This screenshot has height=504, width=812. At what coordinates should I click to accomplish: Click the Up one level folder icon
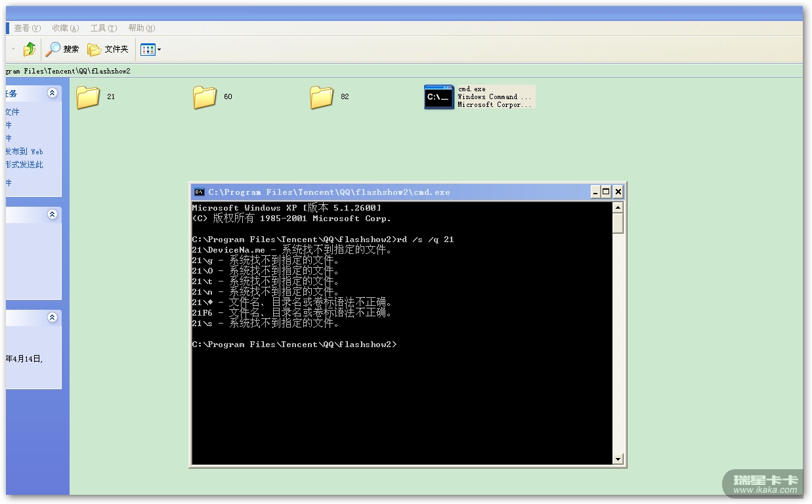click(x=30, y=49)
